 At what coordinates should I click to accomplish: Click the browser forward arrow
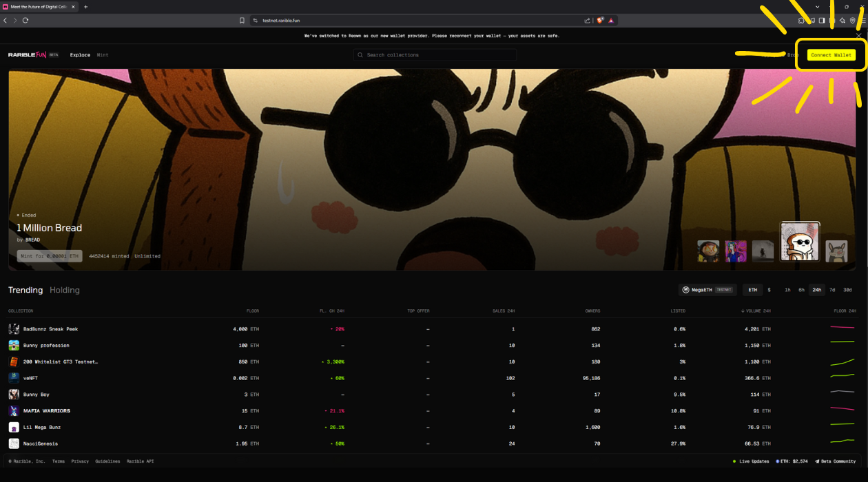coord(15,21)
